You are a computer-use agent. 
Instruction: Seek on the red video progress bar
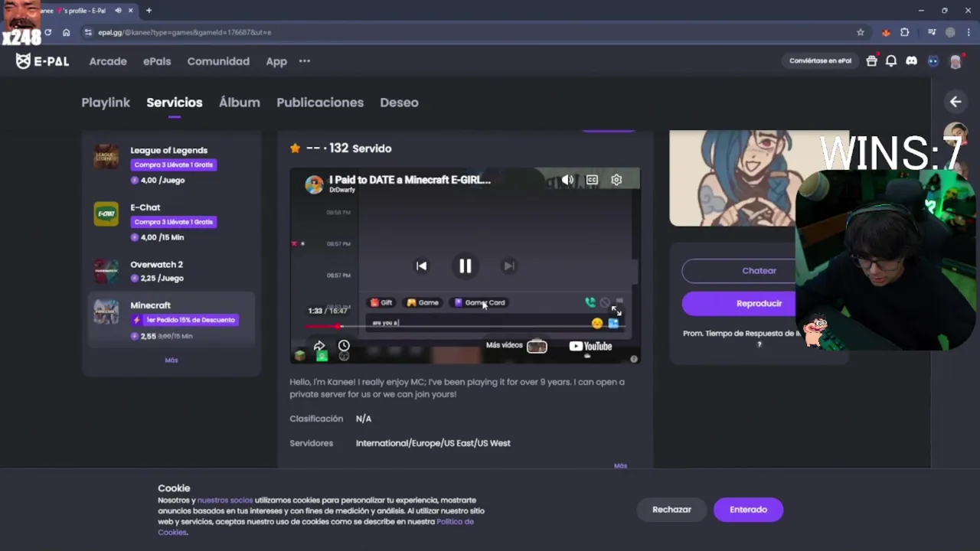pyautogui.click(x=465, y=327)
